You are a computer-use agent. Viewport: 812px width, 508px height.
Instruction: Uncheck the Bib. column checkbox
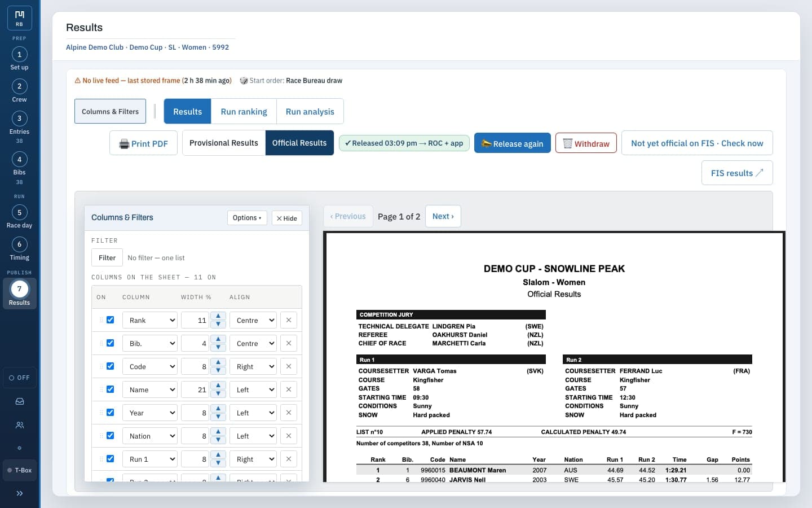(x=111, y=343)
